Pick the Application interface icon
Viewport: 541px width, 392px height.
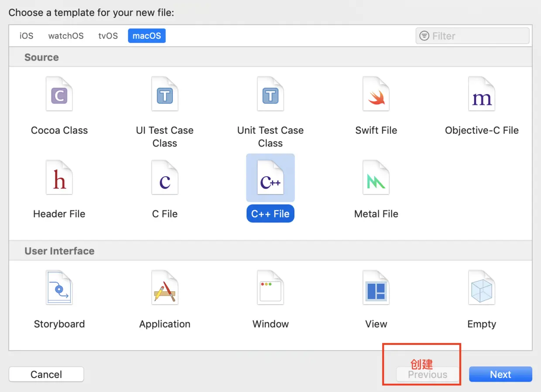165,288
